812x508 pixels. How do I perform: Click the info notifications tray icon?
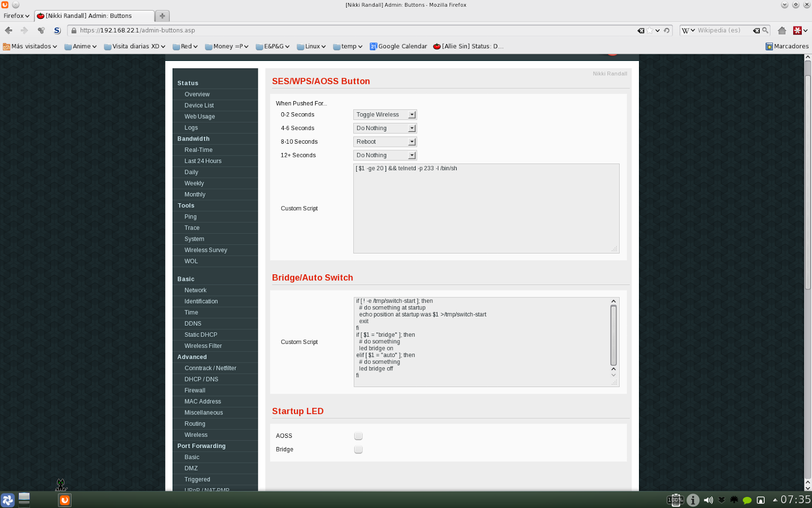[693, 500]
